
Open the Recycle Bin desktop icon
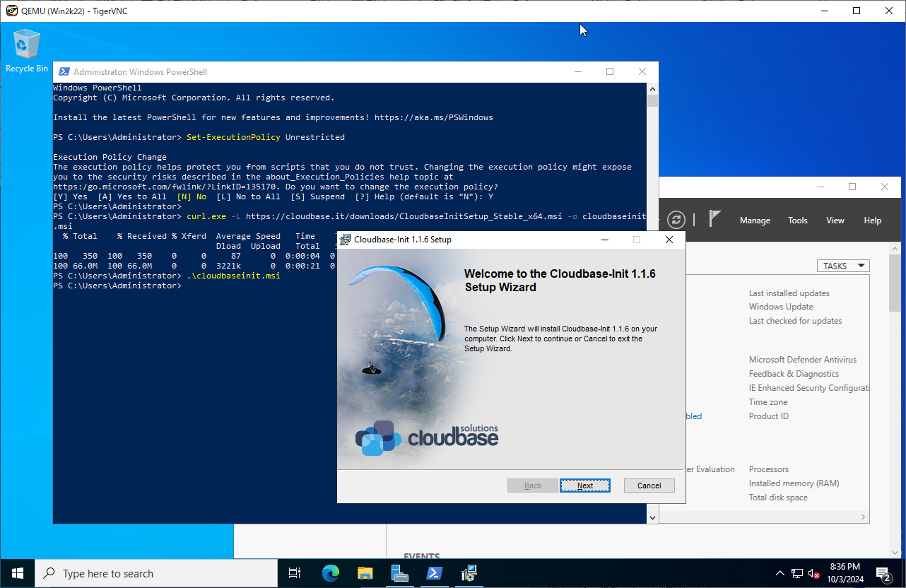(x=27, y=51)
